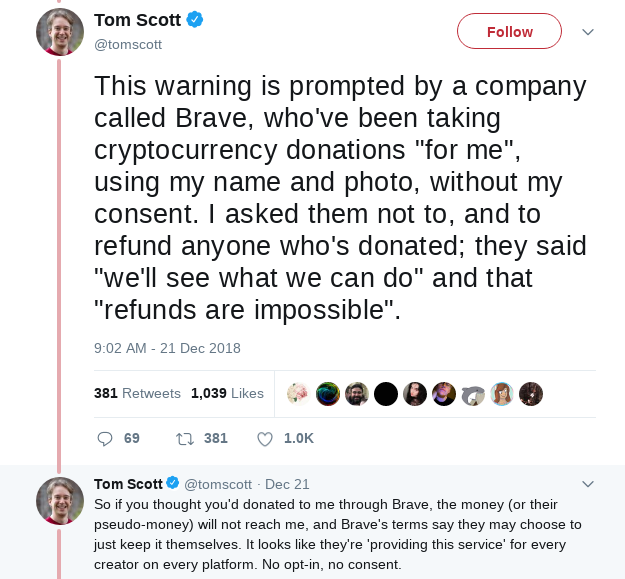Click the verified badge beside the top Tom Scott name

click(199, 21)
